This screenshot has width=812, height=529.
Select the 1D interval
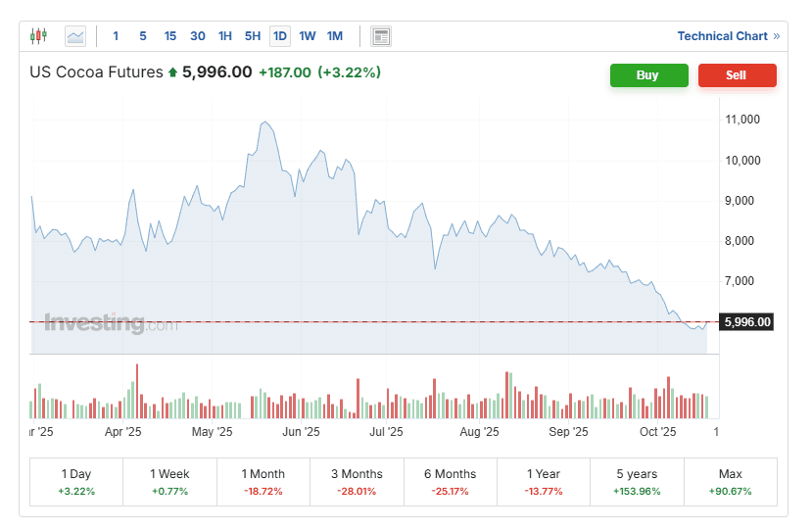click(279, 36)
